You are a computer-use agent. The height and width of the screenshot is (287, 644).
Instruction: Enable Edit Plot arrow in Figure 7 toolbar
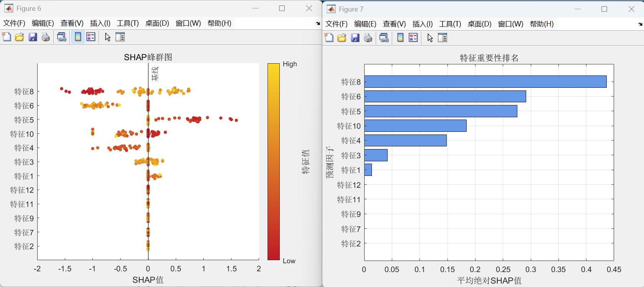430,38
